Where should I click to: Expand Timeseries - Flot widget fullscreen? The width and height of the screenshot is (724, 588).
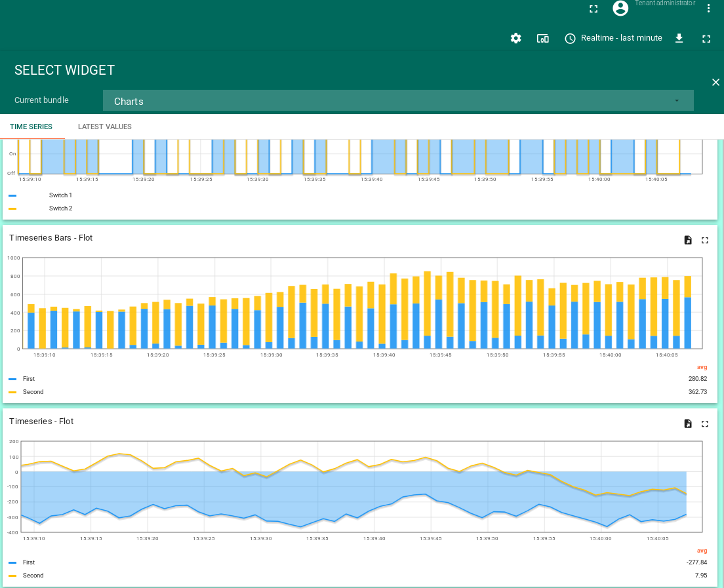704,423
